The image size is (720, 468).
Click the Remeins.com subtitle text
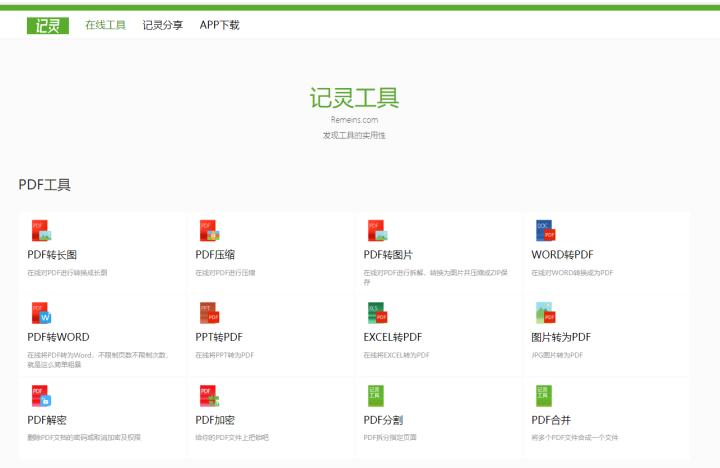click(354, 120)
